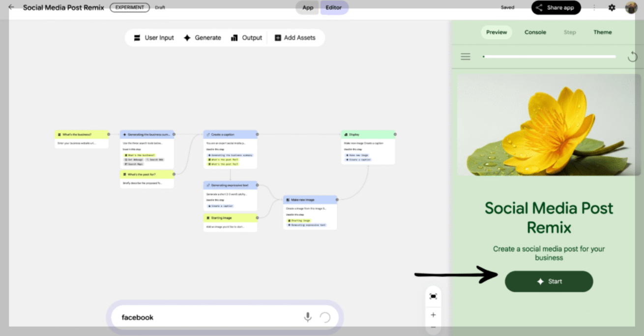Switch to Editor view toggle
644x336 pixels.
(x=334, y=8)
